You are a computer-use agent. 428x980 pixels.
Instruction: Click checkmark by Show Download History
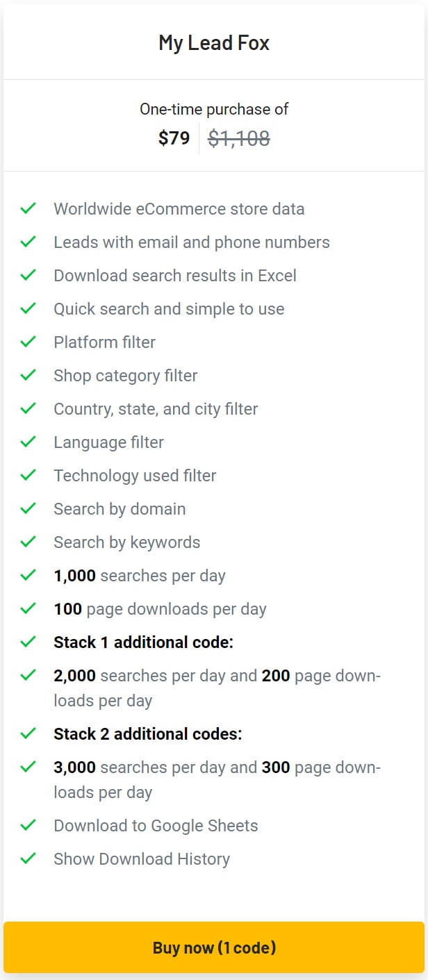[28, 858]
